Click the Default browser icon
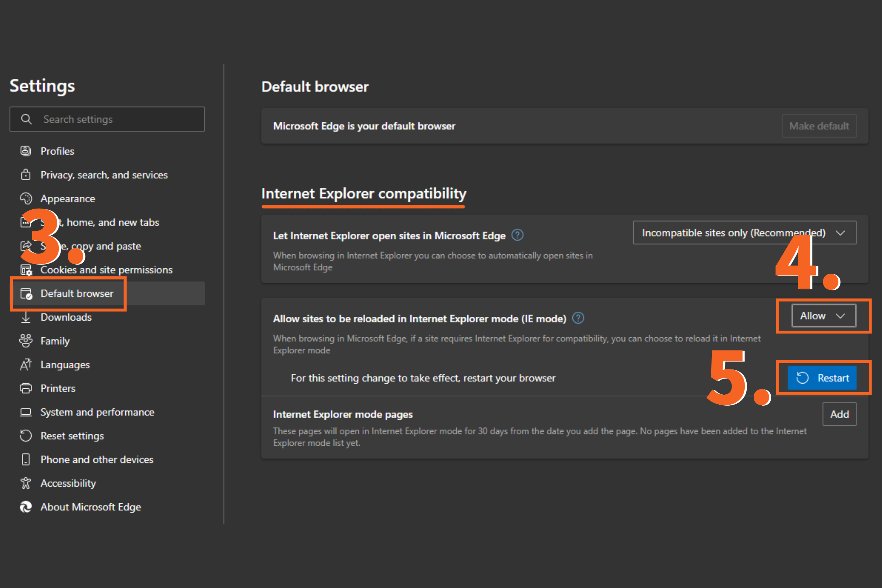The width and height of the screenshot is (882, 588). click(x=26, y=294)
